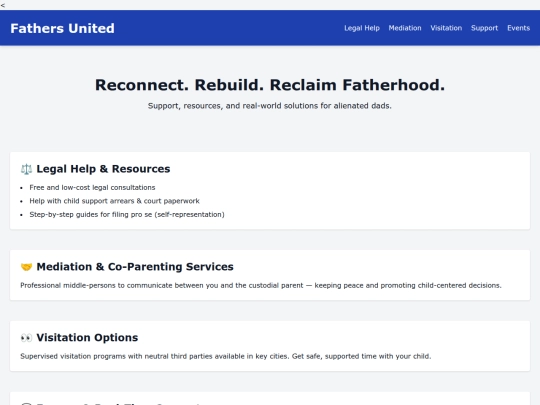Click the main headline Reconnect. Rebuild. Reclaim Fatherhood.
Viewport: 540px width, 405px height.
(x=270, y=85)
